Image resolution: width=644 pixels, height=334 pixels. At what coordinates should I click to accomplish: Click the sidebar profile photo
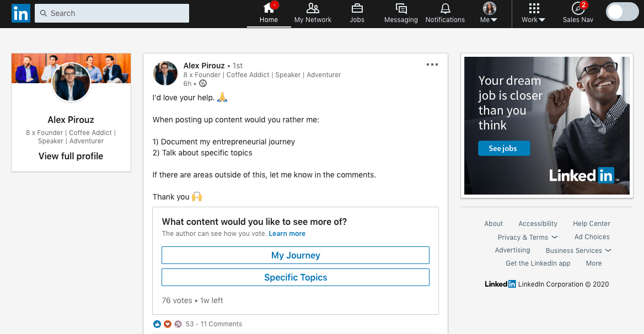[71, 82]
